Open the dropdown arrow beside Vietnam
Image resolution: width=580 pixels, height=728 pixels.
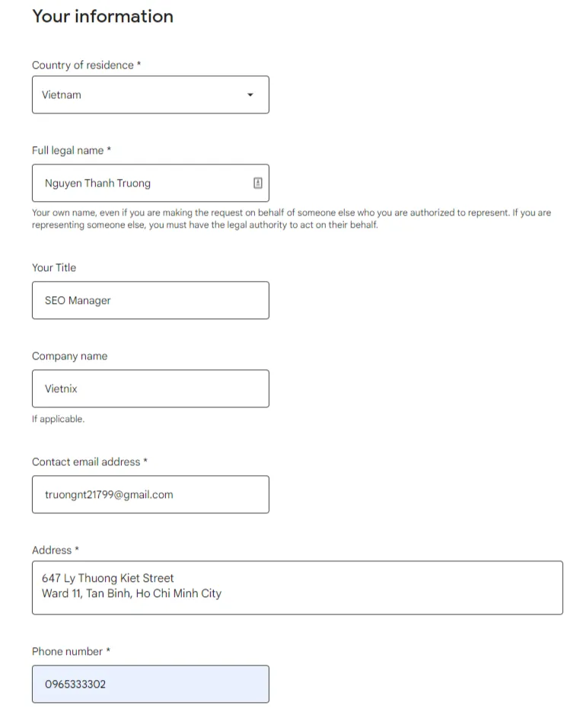(x=250, y=94)
